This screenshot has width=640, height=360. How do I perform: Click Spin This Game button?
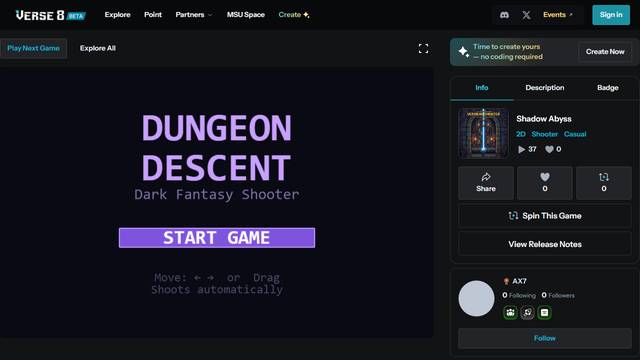[545, 216]
